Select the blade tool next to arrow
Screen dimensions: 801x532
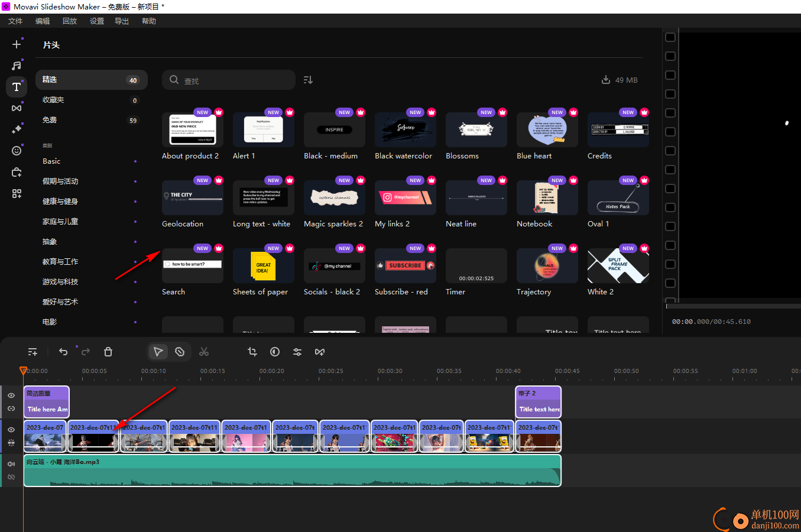coord(180,352)
